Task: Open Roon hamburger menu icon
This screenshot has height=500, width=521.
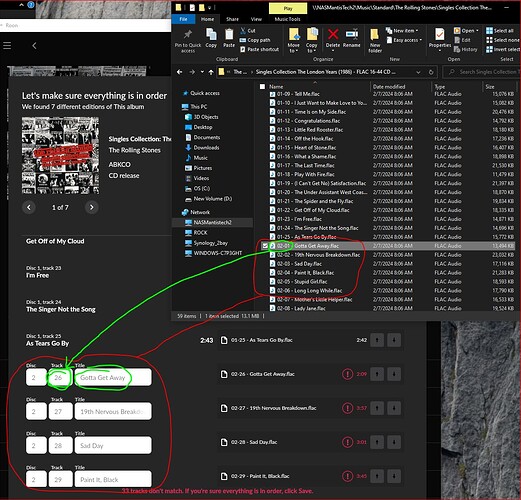Action: (7, 46)
